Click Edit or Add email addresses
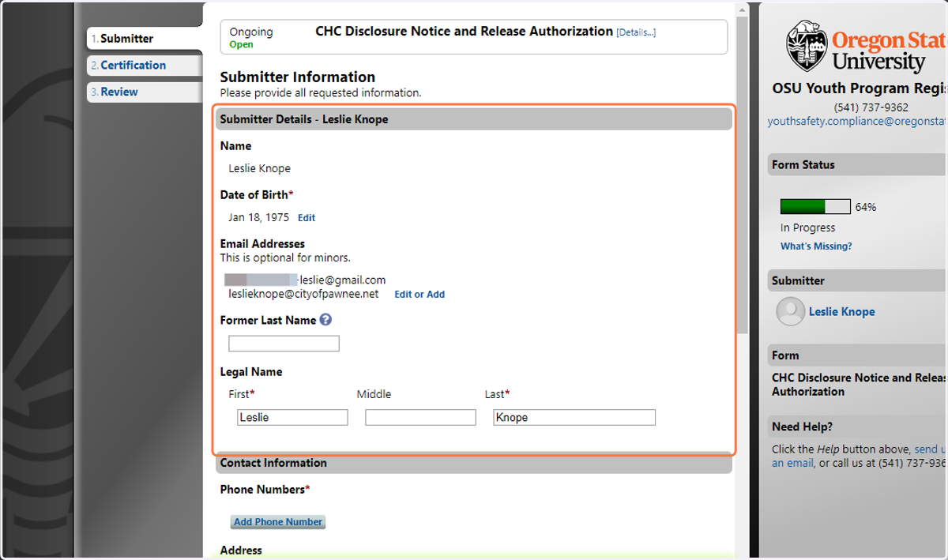Screen dimensions: 948x560 pos(419,294)
